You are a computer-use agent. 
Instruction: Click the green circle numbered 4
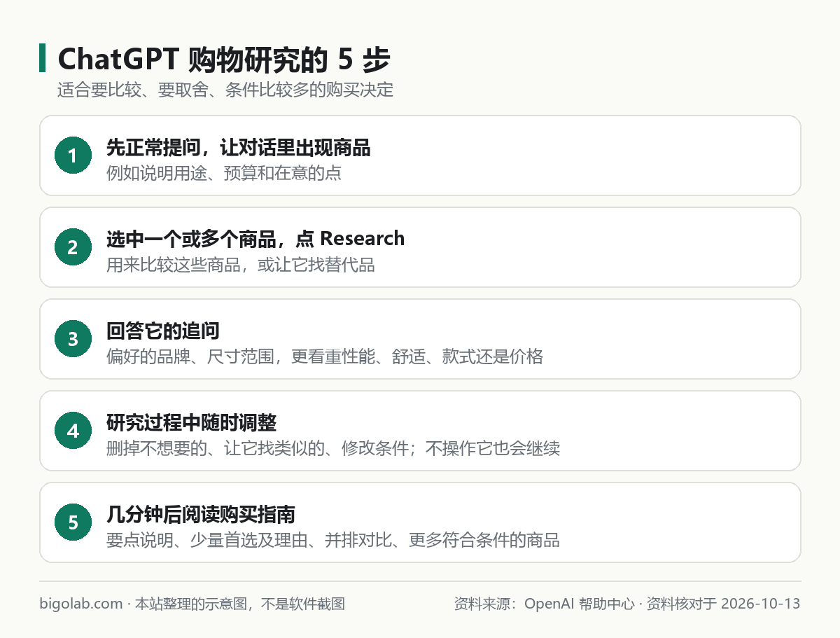point(73,431)
